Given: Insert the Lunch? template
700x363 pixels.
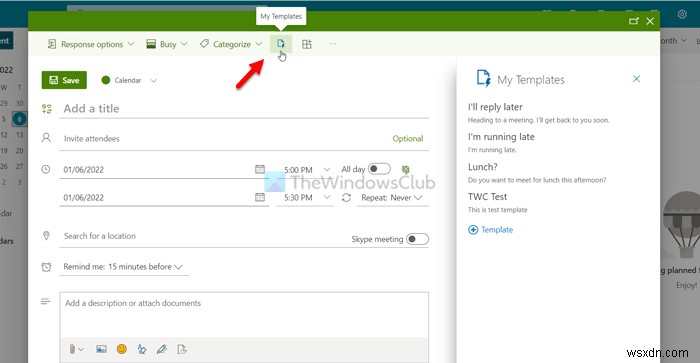Looking at the screenshot, I should [x=537, y=173].
